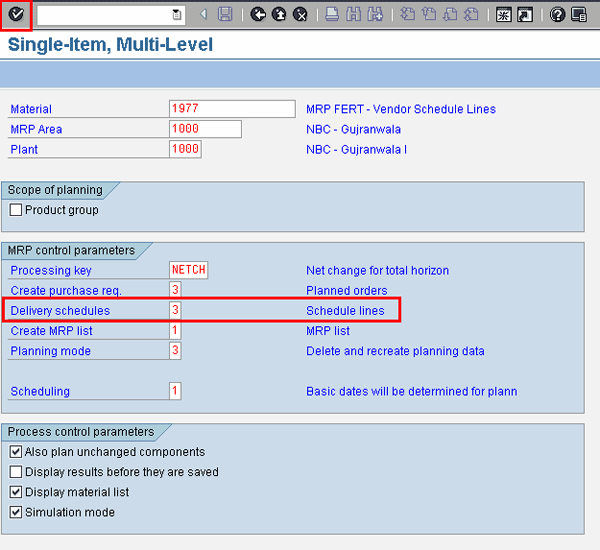Click the Create New Session icon
600x550 pixels.
504,15
